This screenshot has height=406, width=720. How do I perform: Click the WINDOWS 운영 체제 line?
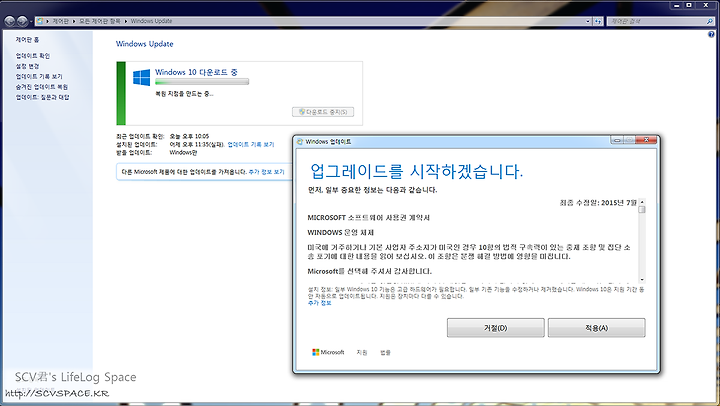click(340, 232)
